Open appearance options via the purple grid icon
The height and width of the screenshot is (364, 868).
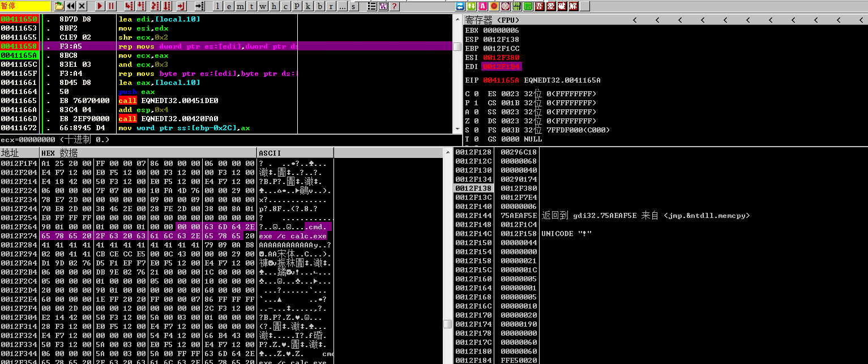click(x=383, y=6)
